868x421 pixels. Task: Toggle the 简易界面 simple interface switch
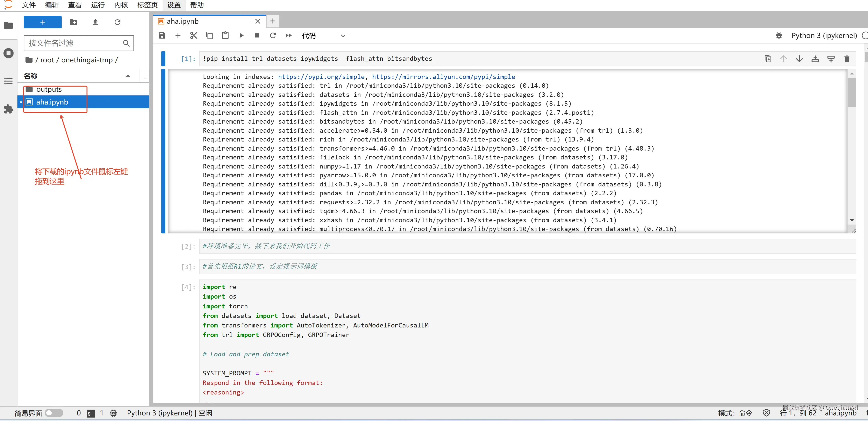(54, 413)
